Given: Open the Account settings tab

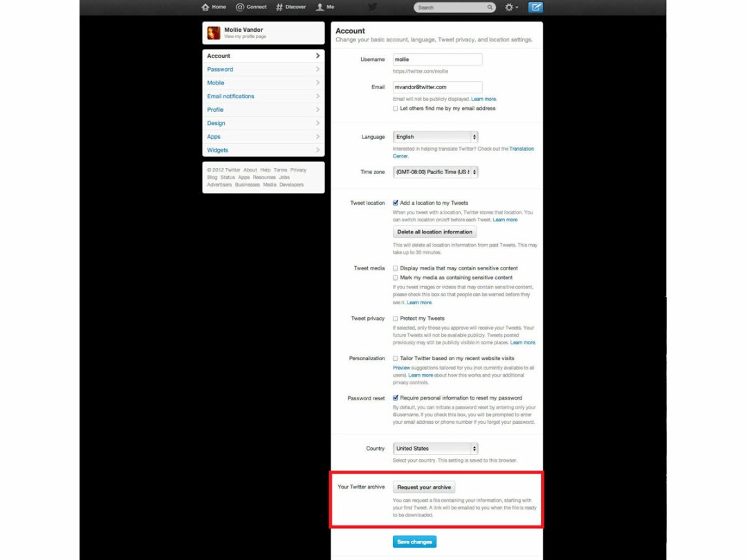Looking at the screenshot, I should coord(264,56).
